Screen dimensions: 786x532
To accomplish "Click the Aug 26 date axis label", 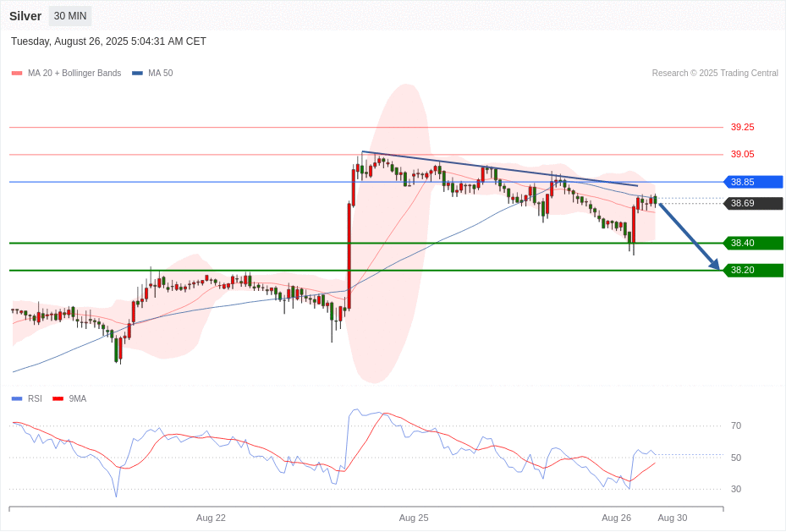I will [616, 518].
